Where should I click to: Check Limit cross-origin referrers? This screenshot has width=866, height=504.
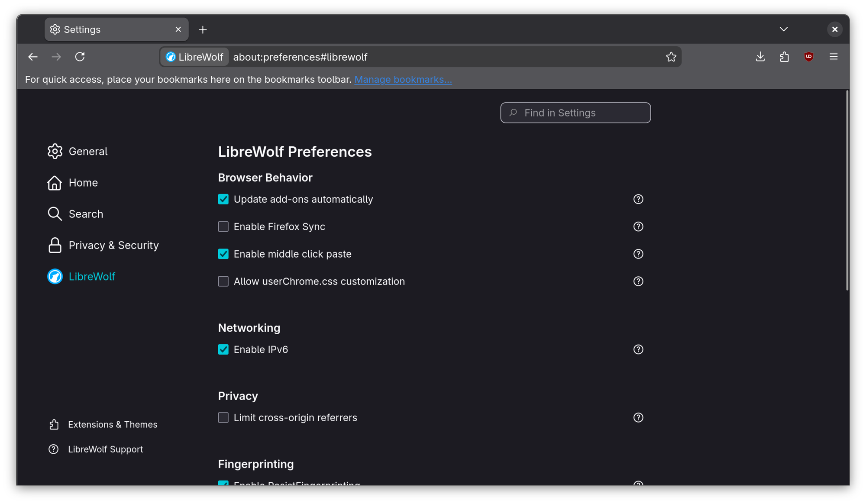(223, 417)
